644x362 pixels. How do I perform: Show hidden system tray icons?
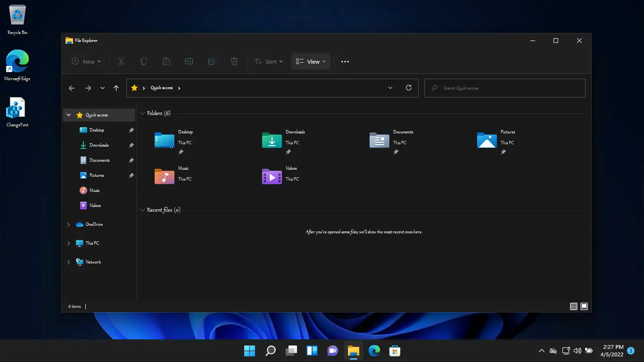(541, 351)
